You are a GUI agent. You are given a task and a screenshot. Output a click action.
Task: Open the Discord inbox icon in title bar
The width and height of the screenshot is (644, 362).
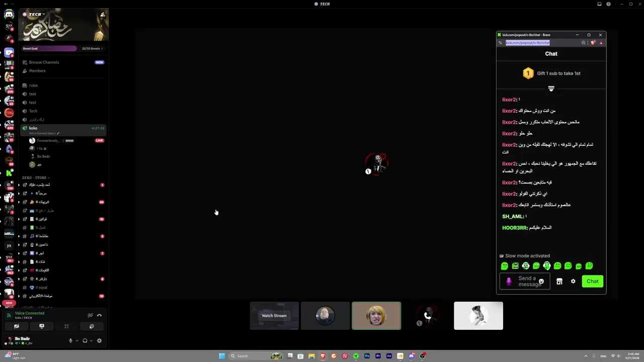(599, 4)
